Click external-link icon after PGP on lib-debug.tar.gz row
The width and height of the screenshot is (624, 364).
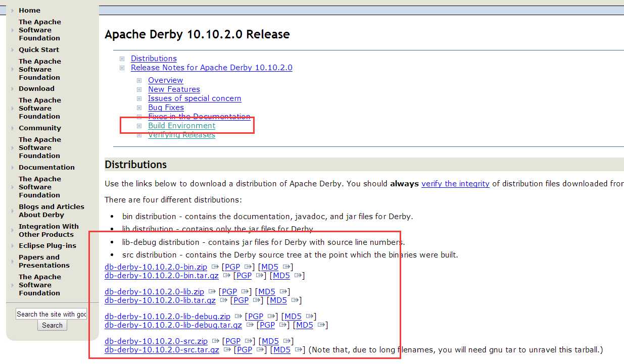tap(283, 325)
